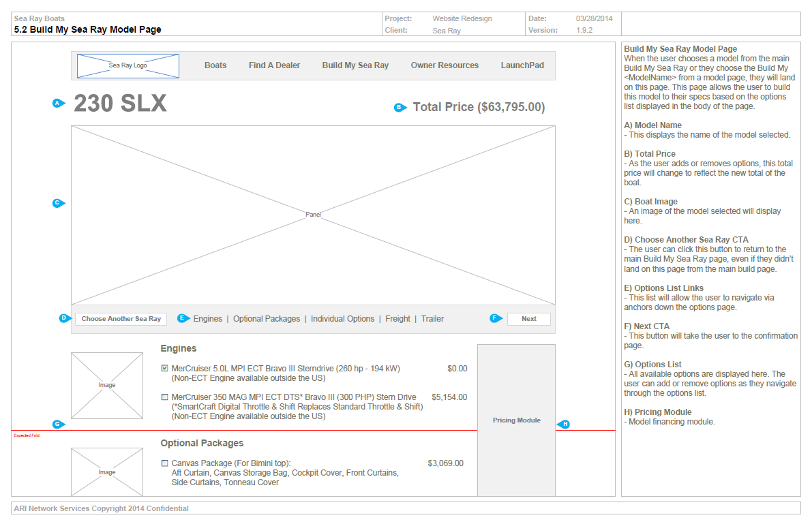This screenshot has width=812, height=524.
Task: Select the date value 03/28/2014
Action: [594, 18]
